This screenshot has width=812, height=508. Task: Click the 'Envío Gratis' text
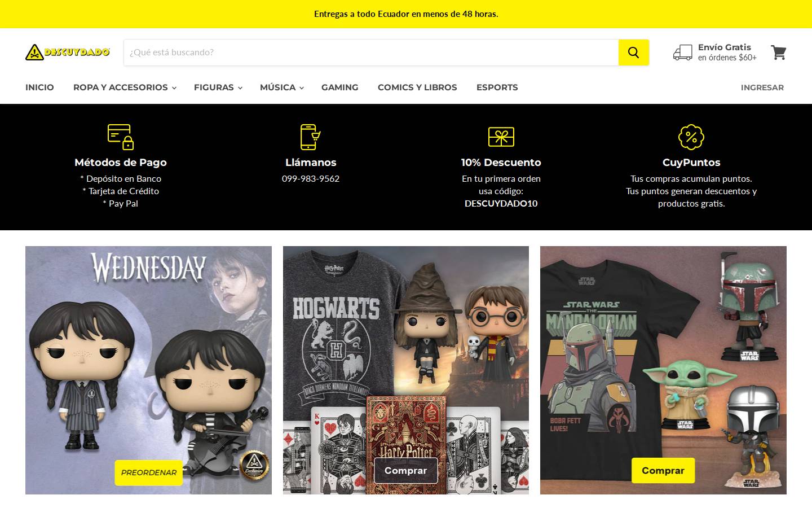tap(725, 47)
